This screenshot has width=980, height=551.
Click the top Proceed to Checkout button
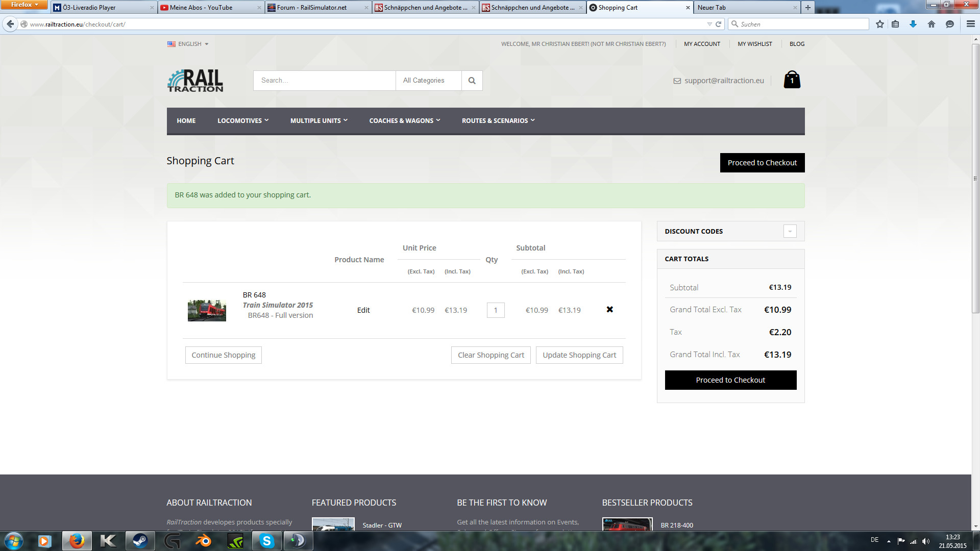point(762,163)
